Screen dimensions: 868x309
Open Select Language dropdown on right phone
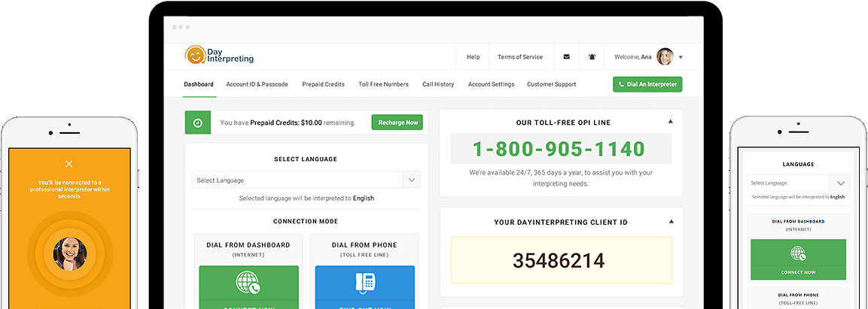click(798, 183)
